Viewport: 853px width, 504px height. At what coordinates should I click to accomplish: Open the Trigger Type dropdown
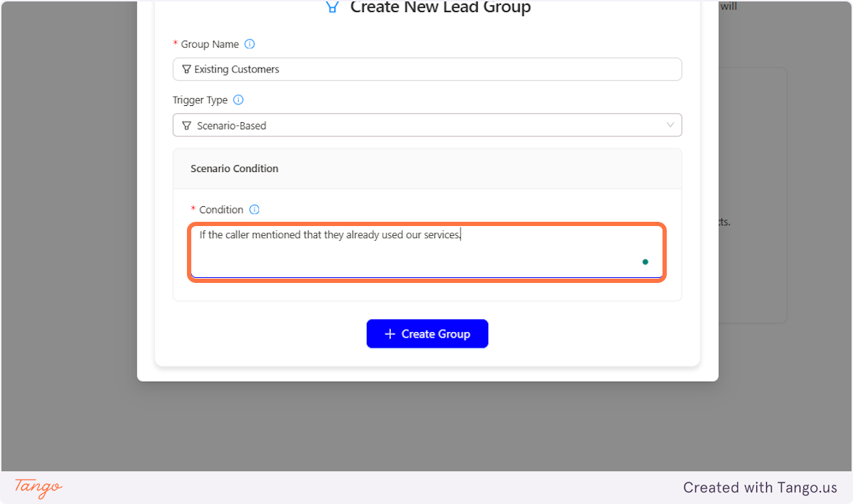(x=427, y=125)
